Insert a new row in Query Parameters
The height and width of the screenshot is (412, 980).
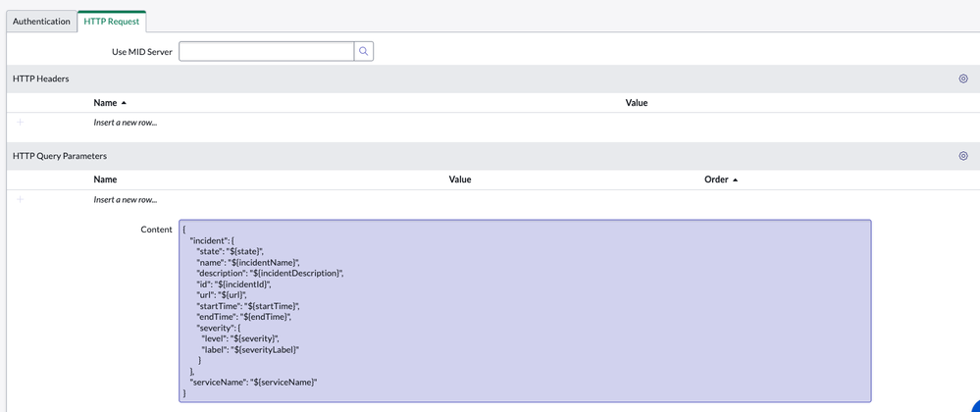125,200
